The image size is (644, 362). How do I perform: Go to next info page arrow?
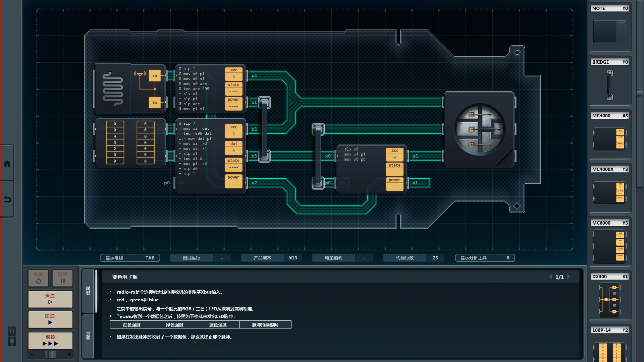(x=569, y=277)
